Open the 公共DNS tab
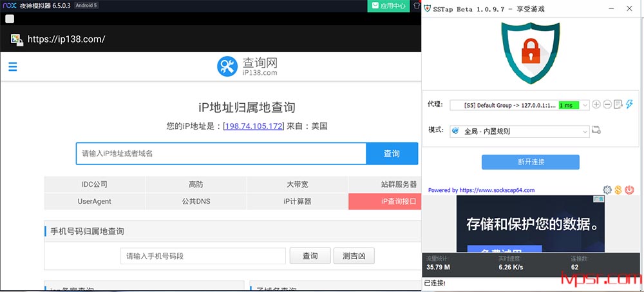Screen dimensions: 644x292 click(196, 202)
